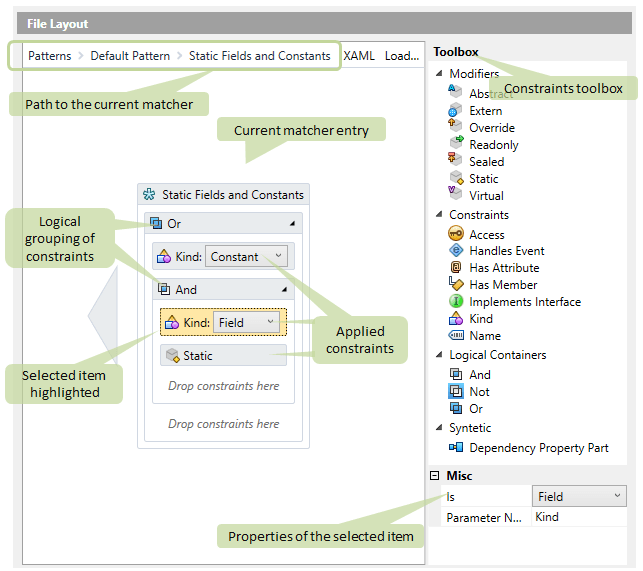Screen dimensions: 643x571
Task: Click the Extern modifier icon in toolbox
Action: pyautogui.click(x=455, y=111)
